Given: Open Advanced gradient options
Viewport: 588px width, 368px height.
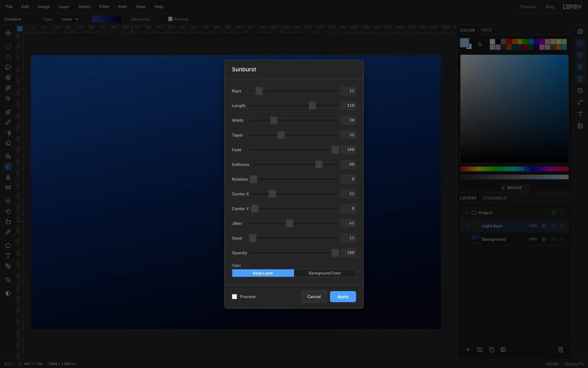Looking at the screenshot, I should pyautogui.click(x=141, y=19).
